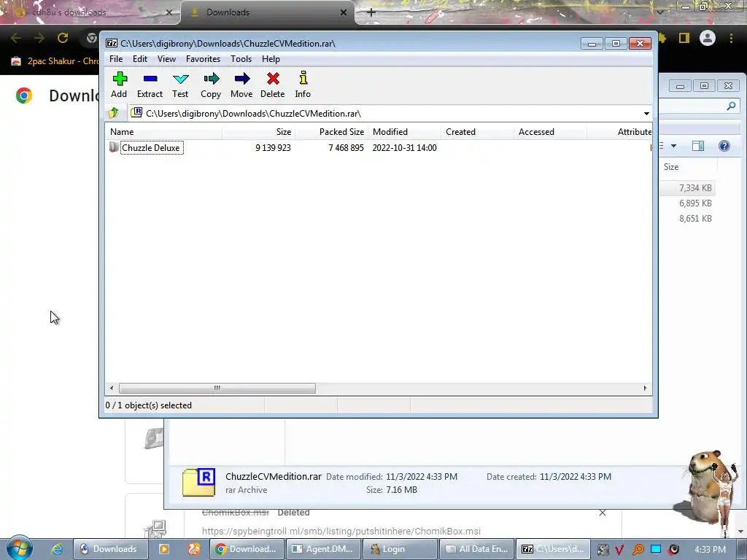Select the 8,651 KB file row in Explorer
Screen dimensions: 747x560
tap(687, 219)
